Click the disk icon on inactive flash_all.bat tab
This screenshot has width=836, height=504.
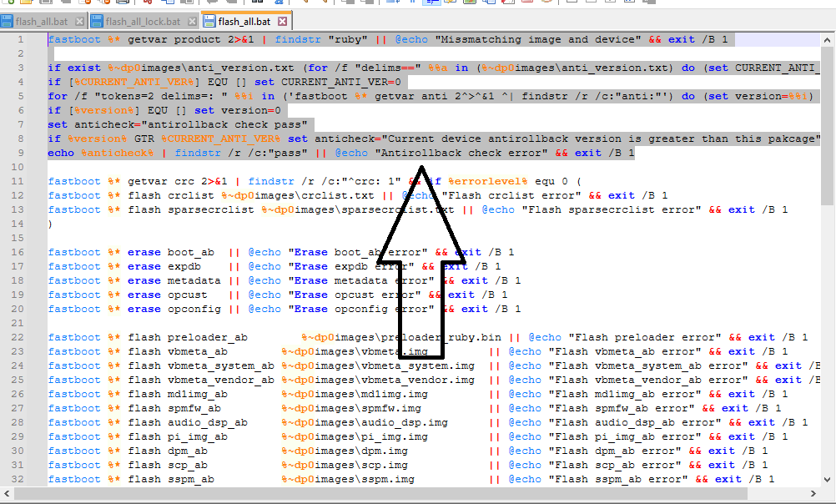pyautogui.click(x=7, y=21)
